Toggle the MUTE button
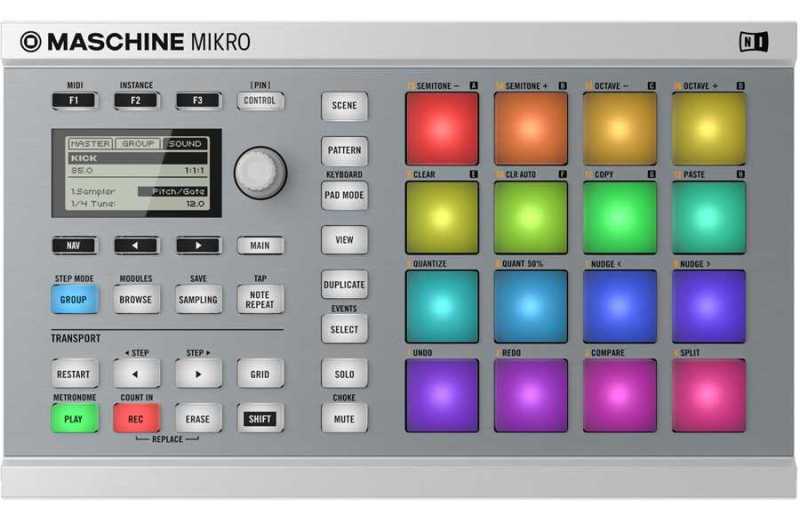 tap(344, 419)
